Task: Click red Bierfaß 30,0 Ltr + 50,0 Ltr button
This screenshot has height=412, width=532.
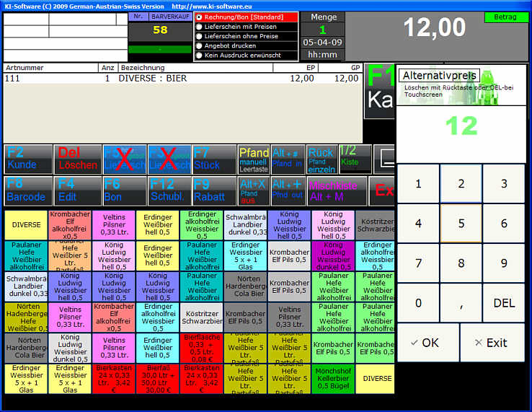Action: tap(157, 379)
